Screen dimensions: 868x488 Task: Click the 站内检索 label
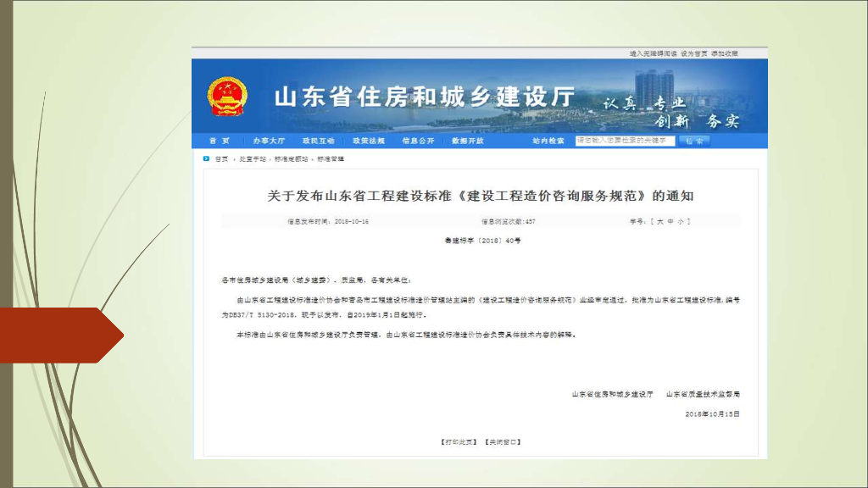(x=548, y=141)
